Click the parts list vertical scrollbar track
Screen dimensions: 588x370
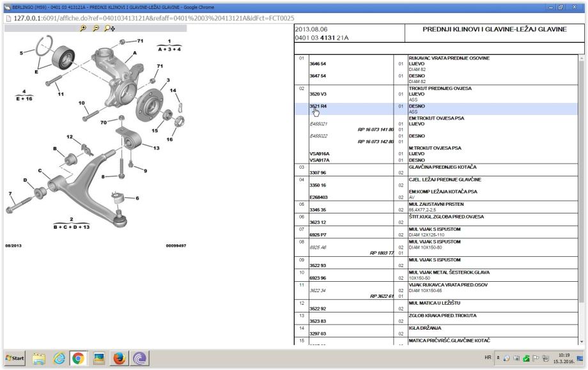click(x=582, y=200)
